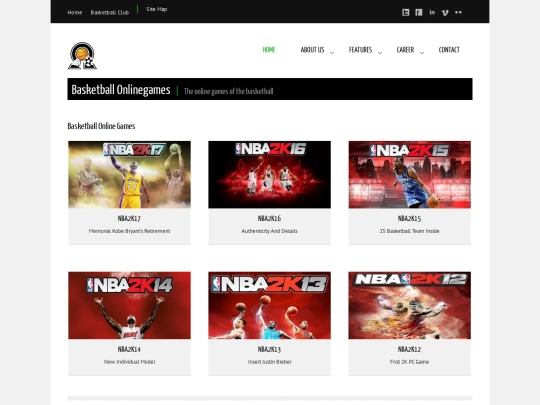Click 'Memorial Kobe Bryant's Retirement' caption
The height and width of the screenshot is (405, 540).
click(129, 231)
